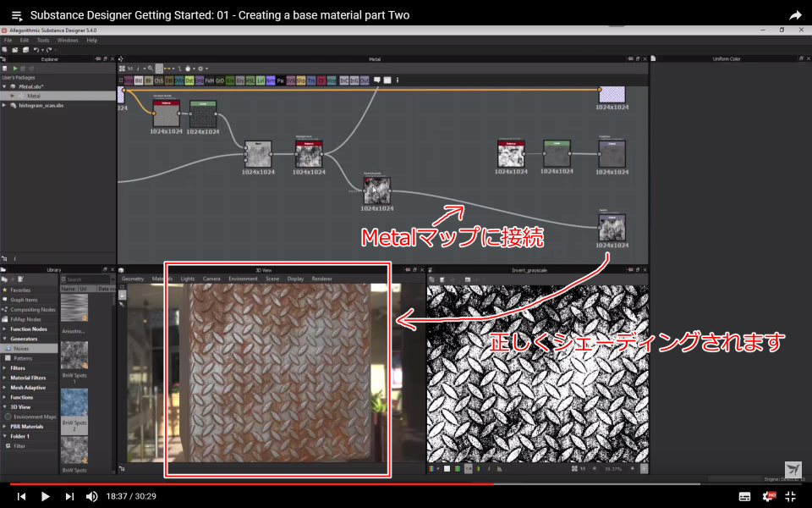Screen dimensions: 812x508
Task: Open the File menu
Action: coord(8,40)
